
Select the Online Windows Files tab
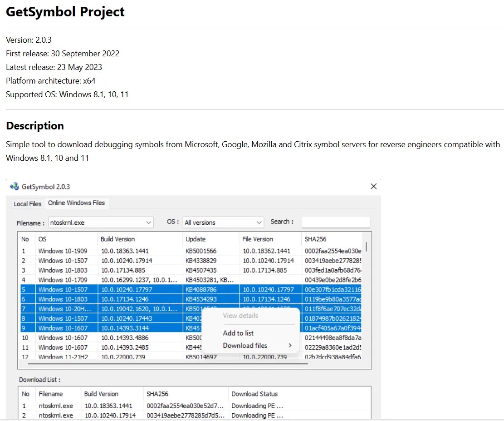(x=77, y=203)
